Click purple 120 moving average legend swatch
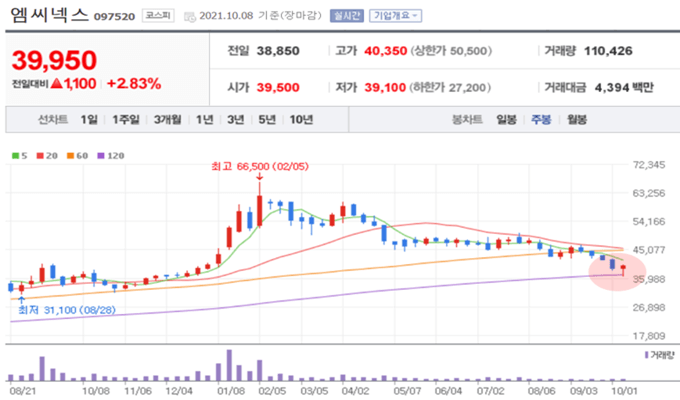 coord(101,156)
